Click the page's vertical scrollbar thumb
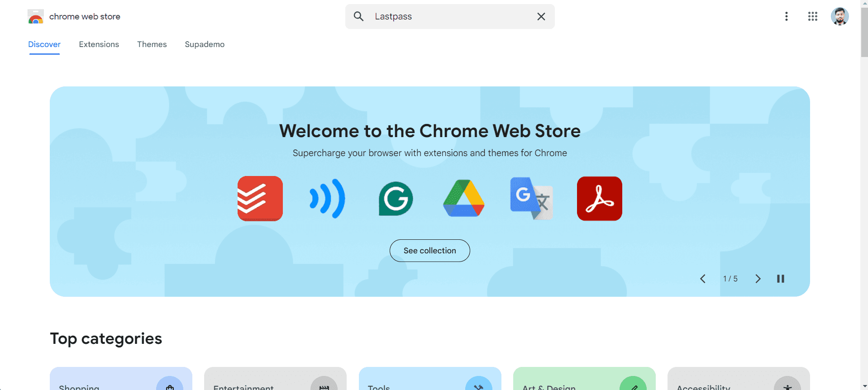 (x=864, y=32)
